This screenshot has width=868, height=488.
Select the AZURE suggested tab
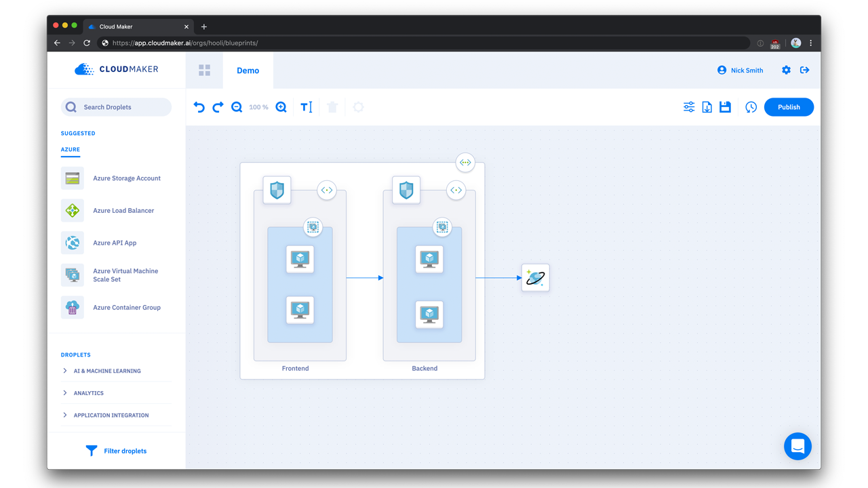pos(71,150)
